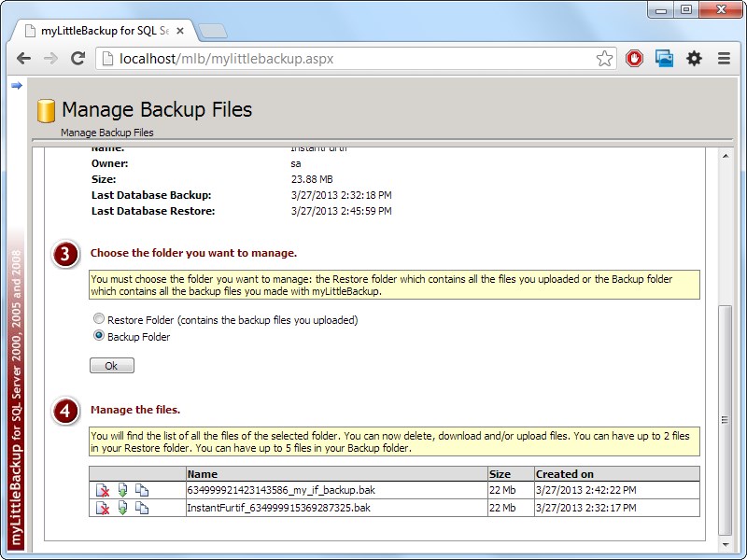Screen dimensions: 747x560
Task: Click file name InstantFurtif_634999915369287325.bak
Action: pos(278,508)
